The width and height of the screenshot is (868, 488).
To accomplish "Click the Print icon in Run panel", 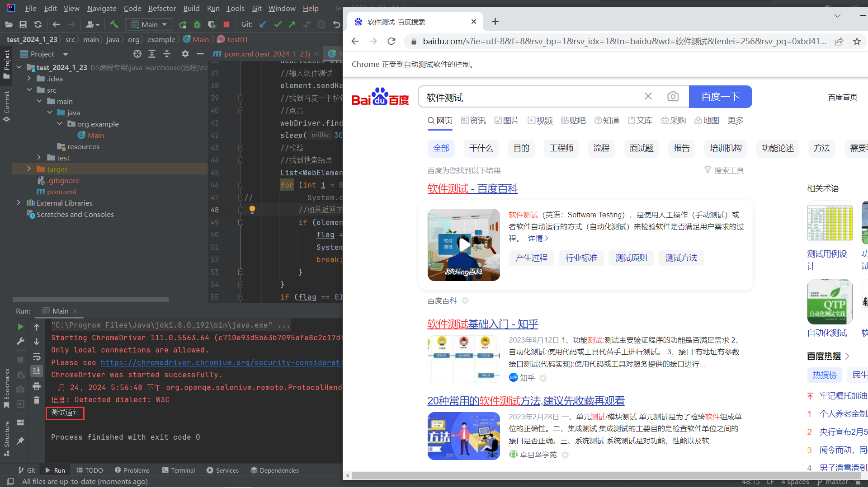I will [x=37, y=386].
